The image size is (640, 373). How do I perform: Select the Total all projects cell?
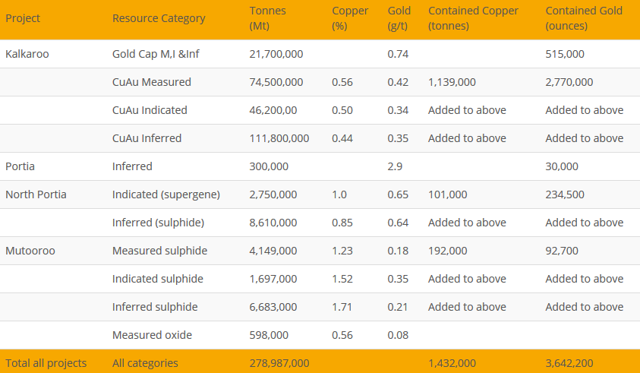pos(46,363)
